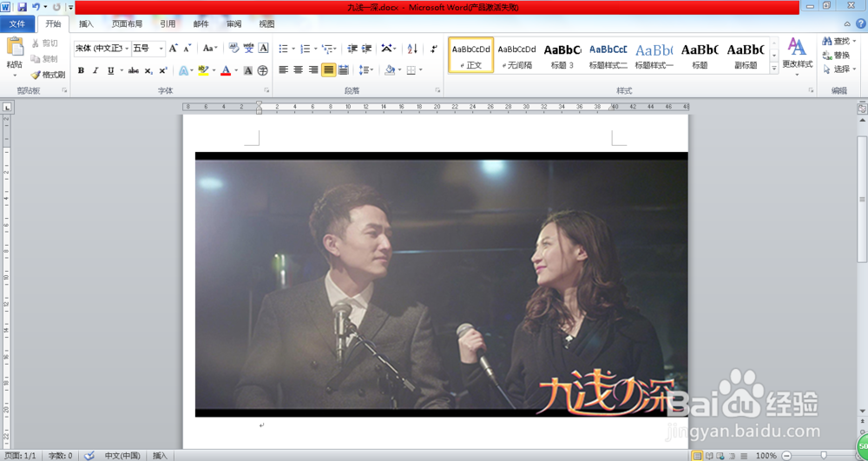Toggle Bold formatting
The image size is (868, 461).
click(x=81, y=70)
